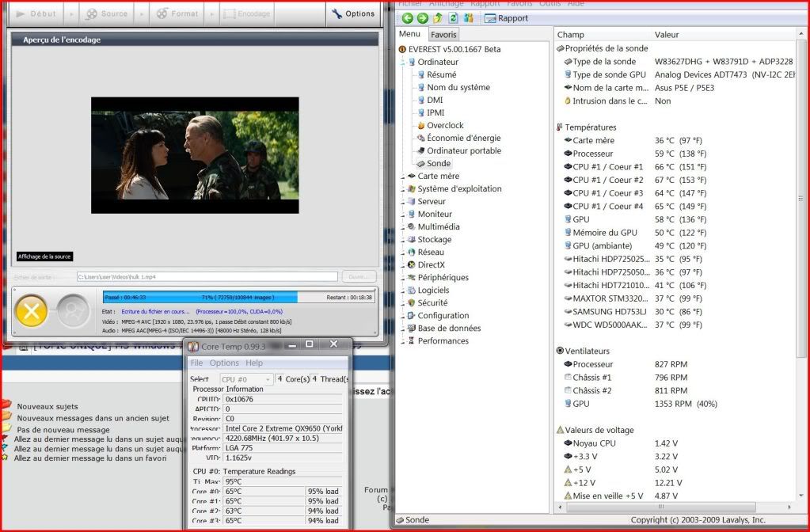Click the green back arrow in EVEREST
Screen dimensions: 810x532
(x=407, y=17)
